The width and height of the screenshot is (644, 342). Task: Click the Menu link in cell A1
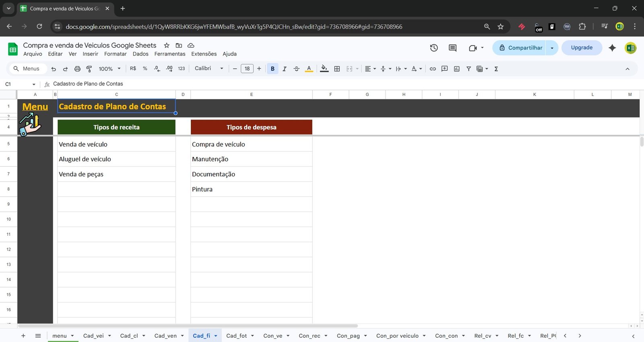[35, 107]
